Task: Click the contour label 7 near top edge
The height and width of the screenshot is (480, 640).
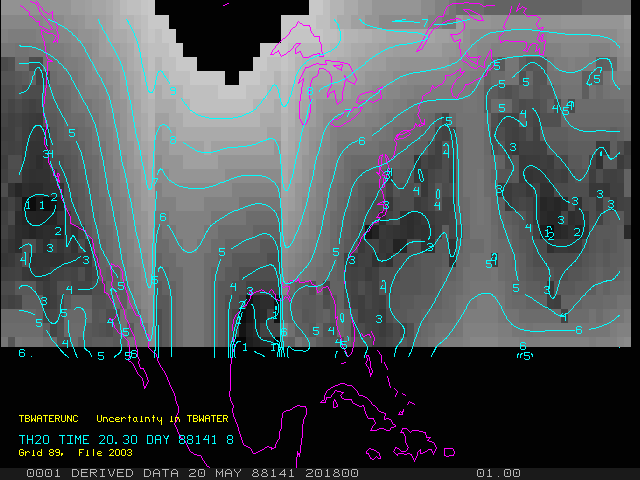Action: [x=424, y=22]
